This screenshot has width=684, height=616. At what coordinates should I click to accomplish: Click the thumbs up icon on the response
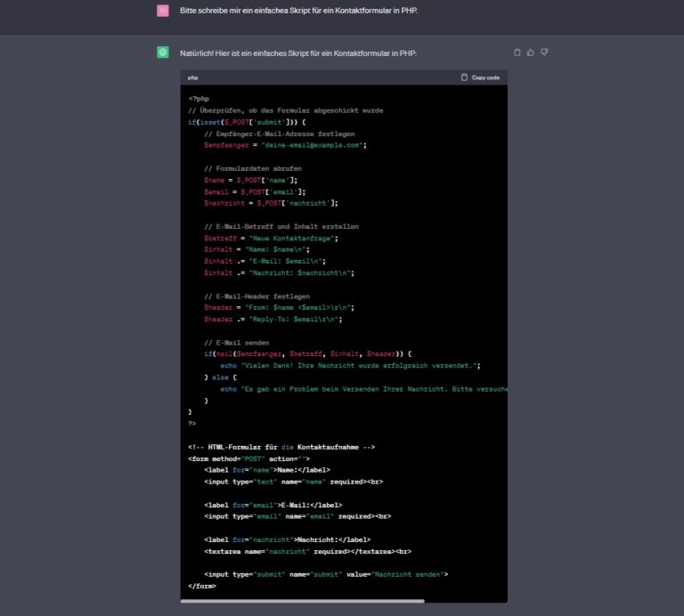[x=531, y=53]
